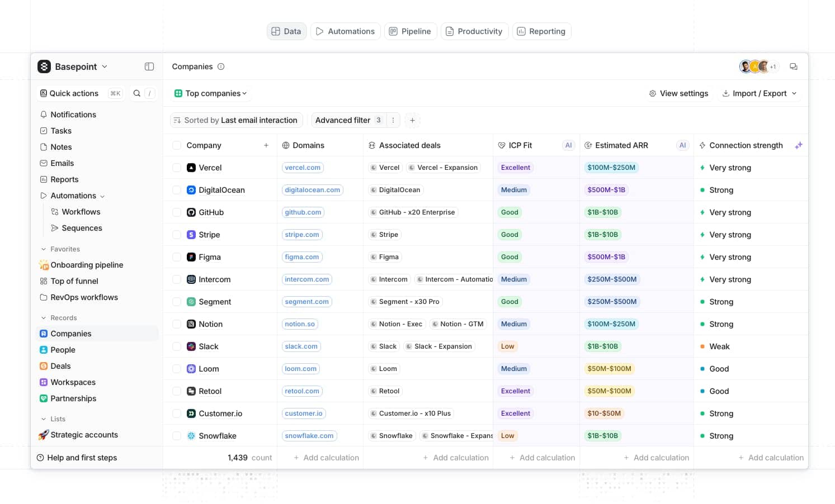Screen dimensions: 835x504
Task: Open the Top companies view dropdown
Action: coord(210,93)
